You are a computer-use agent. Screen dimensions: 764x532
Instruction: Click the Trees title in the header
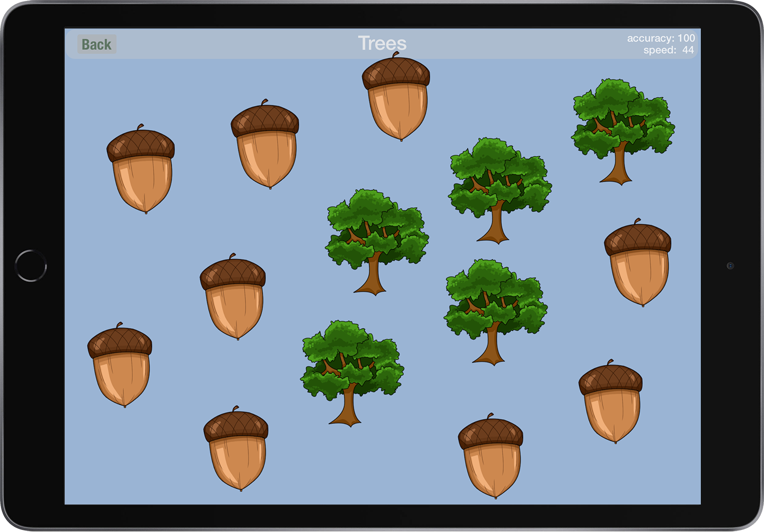point(382,44)
